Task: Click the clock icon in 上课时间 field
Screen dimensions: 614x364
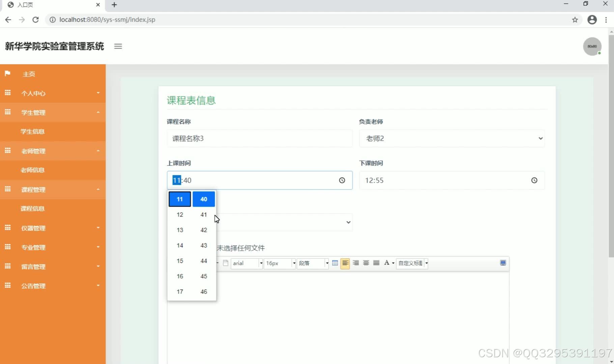Action: pos(342,180)
